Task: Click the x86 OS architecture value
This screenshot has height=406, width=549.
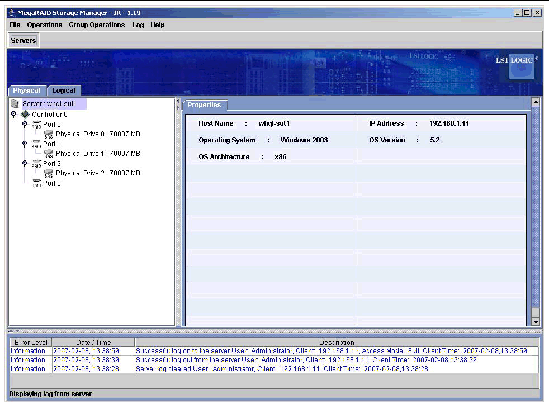Action: [280, 156]
